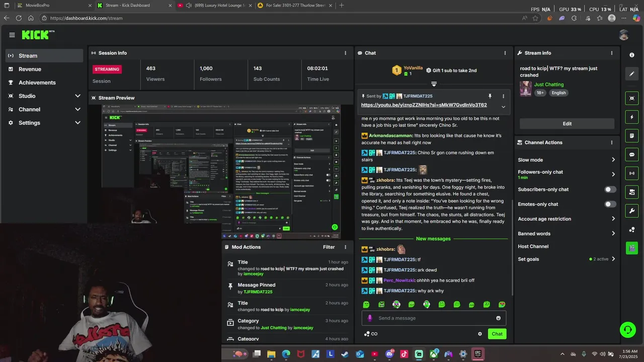This screenshot has height=362, width=644.
Task: Click the broadcast signal icon in right toolbar
Action: point(632,173)
